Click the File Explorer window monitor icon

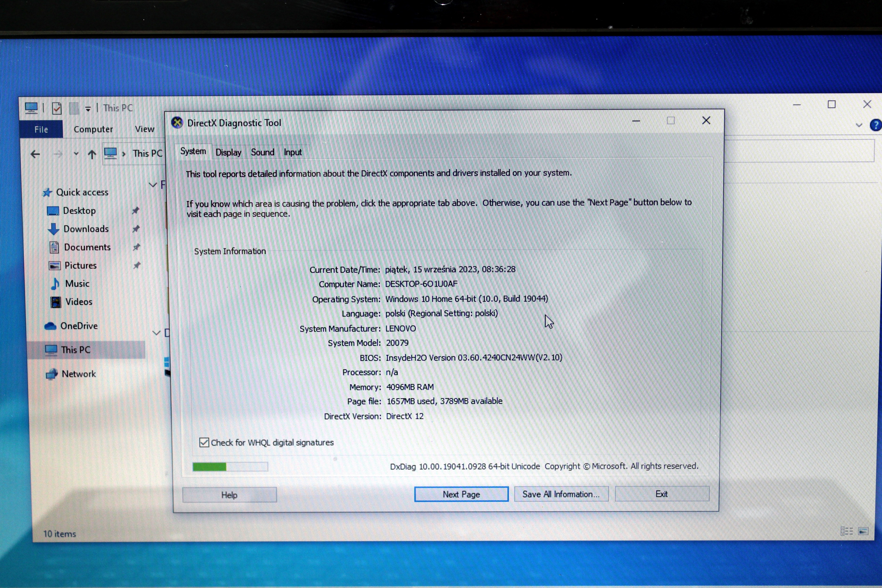point(31,108)
